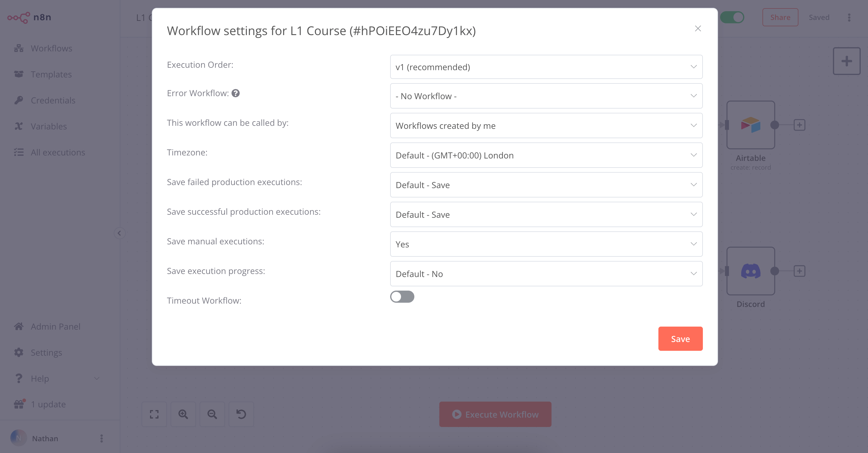Zoom in on the workflow canvas
Image resolution: width=868 pixels, height=453 pixels.
point(183,414)
